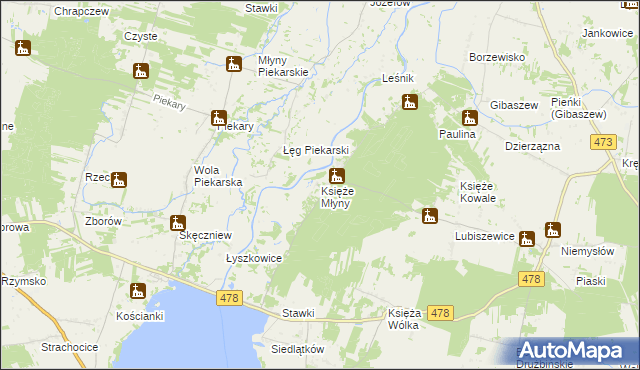Click the Borzewisko label
Screen dimensions: 640x370
(497, 57)
